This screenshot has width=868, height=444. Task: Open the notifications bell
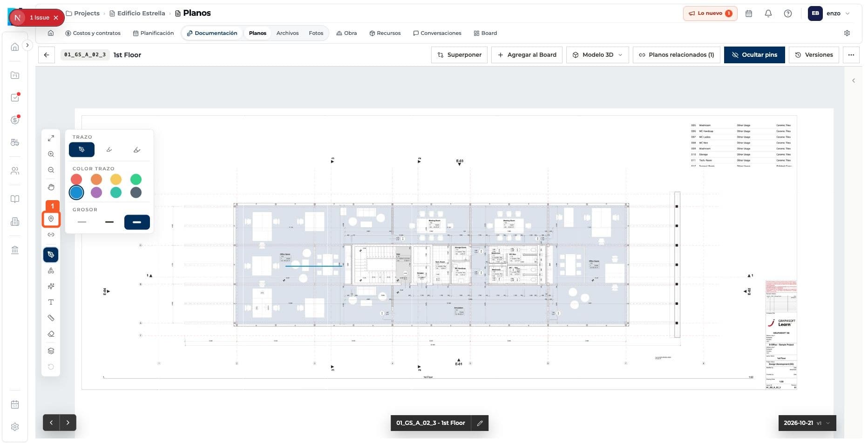(x=768, y=13)
